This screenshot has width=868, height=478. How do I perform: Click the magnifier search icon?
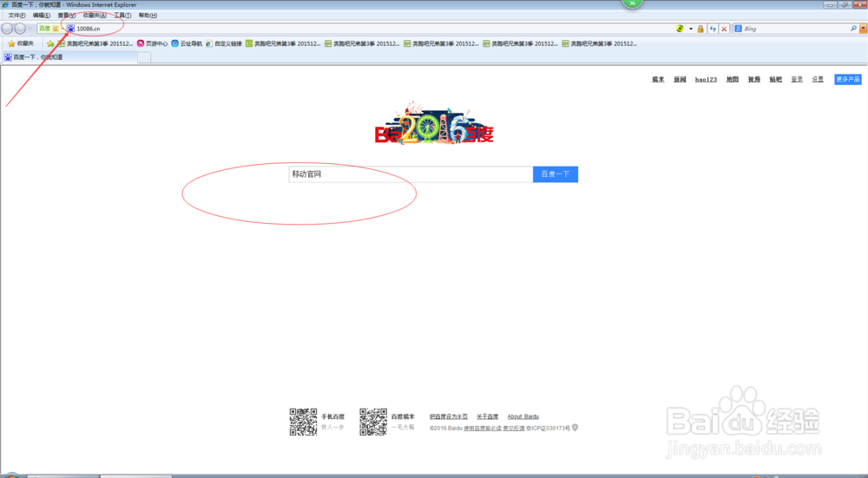point(853,29)
